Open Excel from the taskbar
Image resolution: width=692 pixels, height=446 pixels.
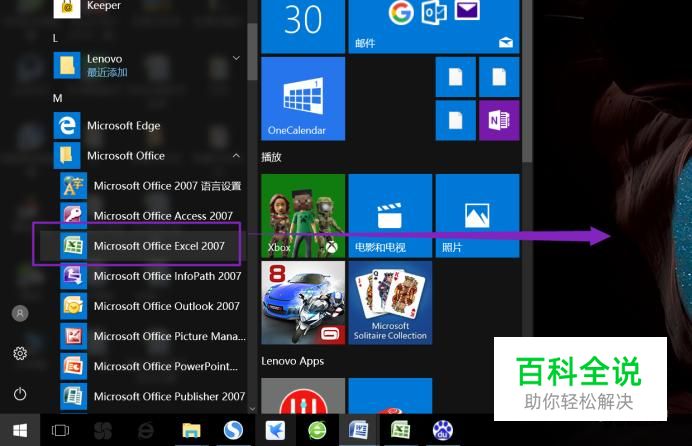[x=401, y=430]
